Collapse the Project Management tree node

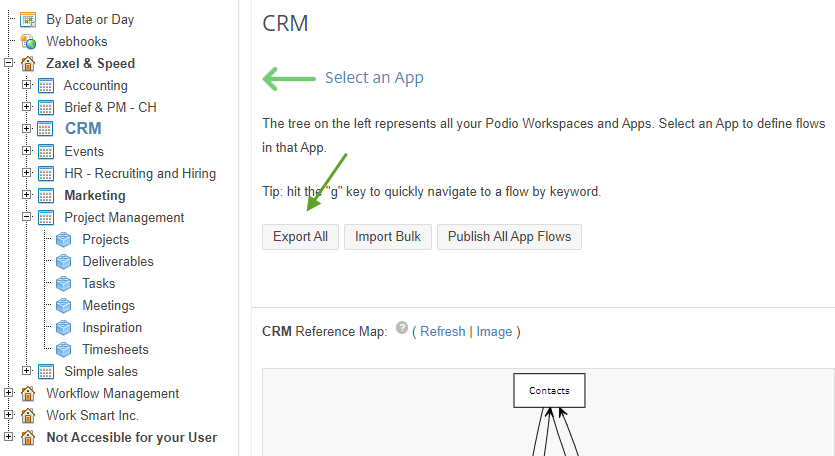point(27,217)
